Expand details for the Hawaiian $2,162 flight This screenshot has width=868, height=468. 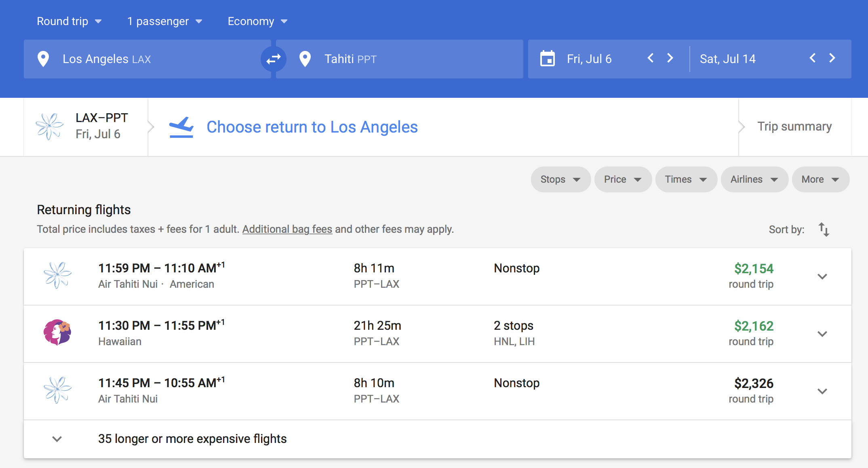(x=822, y=334)
